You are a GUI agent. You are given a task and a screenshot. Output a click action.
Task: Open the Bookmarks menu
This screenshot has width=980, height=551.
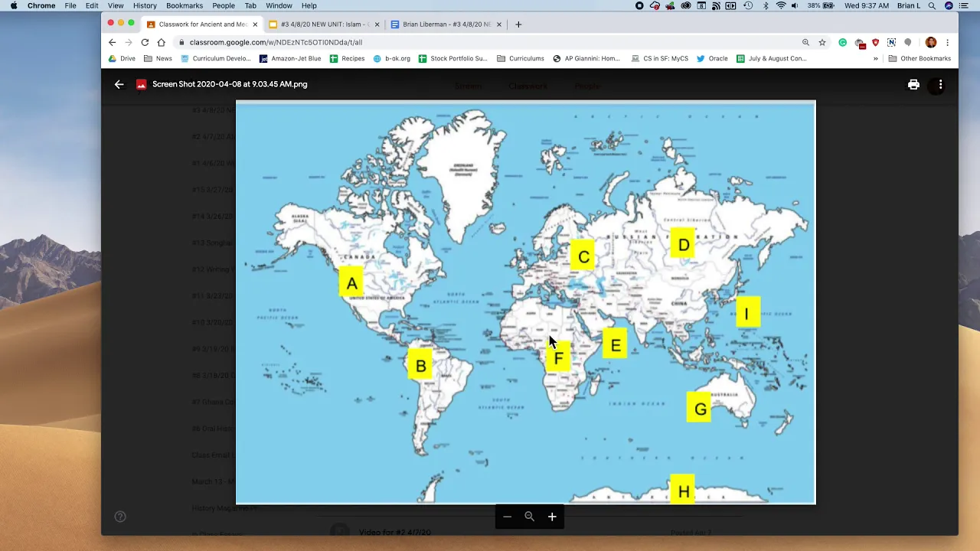pos(185,5)
